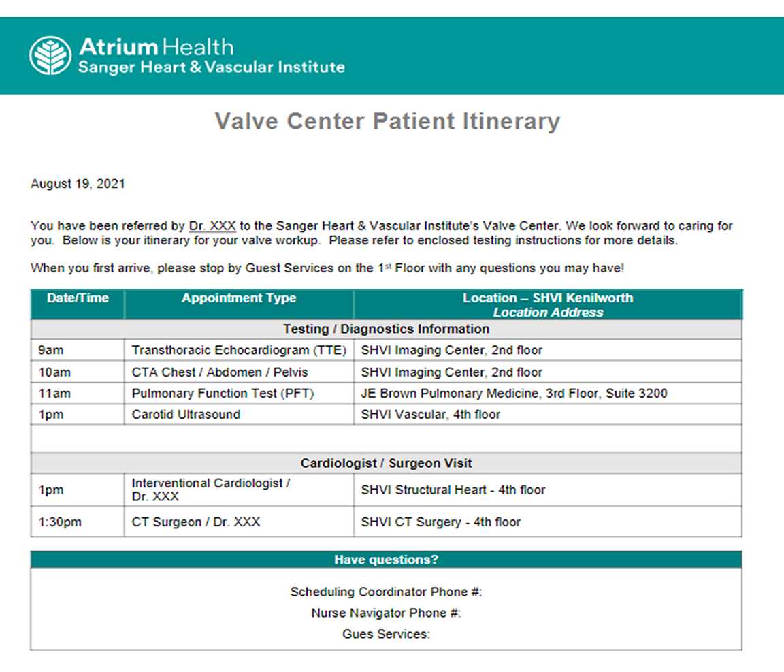Select the Valve Center Patient Itinerary title

point(387,121)
